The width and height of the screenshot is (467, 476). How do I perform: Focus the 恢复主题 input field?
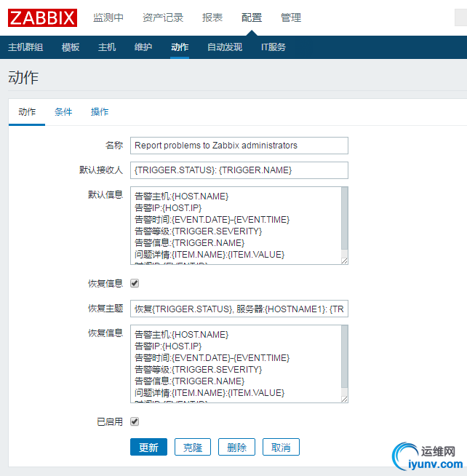(239, 309)
